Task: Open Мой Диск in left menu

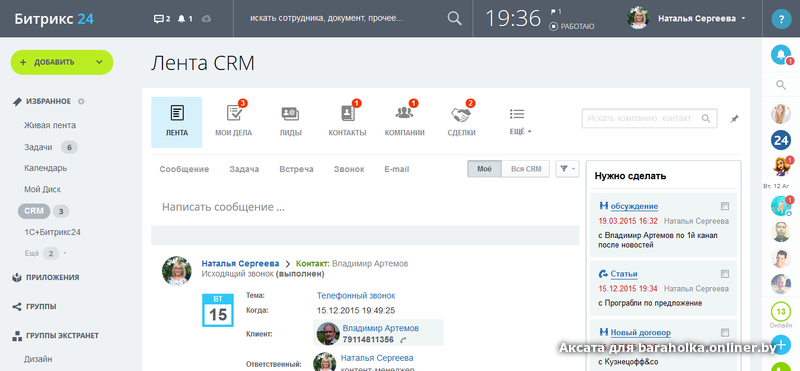Action: click(x=42, y=189)
